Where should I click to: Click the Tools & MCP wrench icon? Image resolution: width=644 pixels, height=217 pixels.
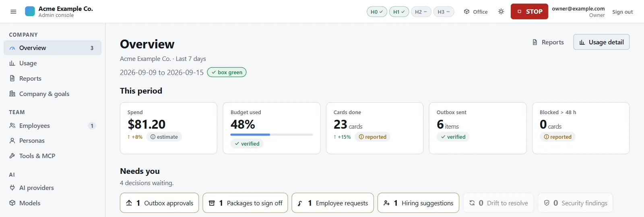coord(12,156)
